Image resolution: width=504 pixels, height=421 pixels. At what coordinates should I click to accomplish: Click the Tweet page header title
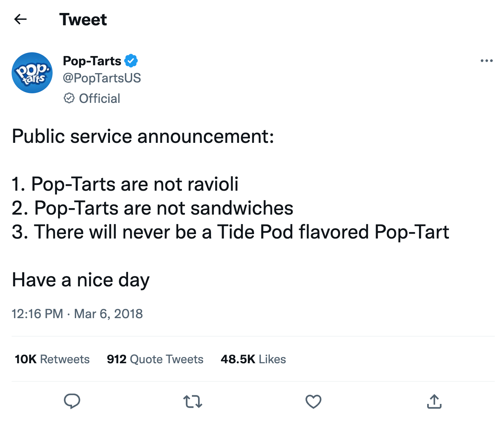point(83,19)
